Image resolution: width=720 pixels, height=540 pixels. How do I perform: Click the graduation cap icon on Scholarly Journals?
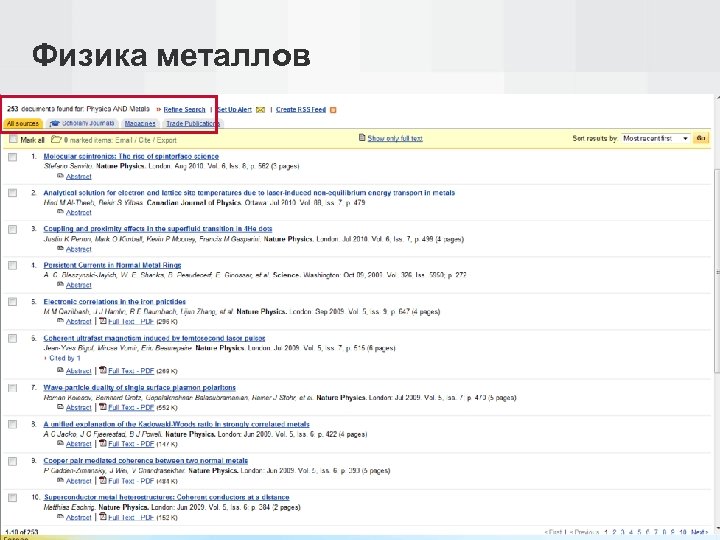point(55,124)
